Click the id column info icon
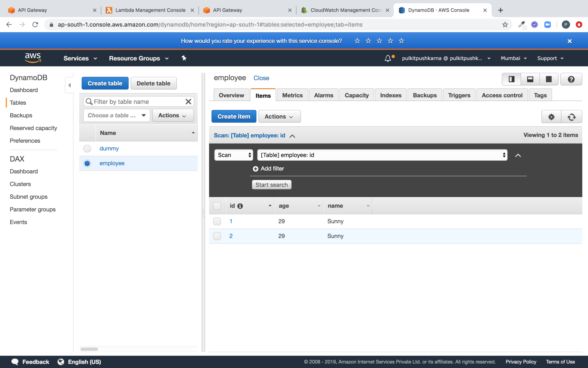Viewport: 588px width, 368px height. point(240,206)
